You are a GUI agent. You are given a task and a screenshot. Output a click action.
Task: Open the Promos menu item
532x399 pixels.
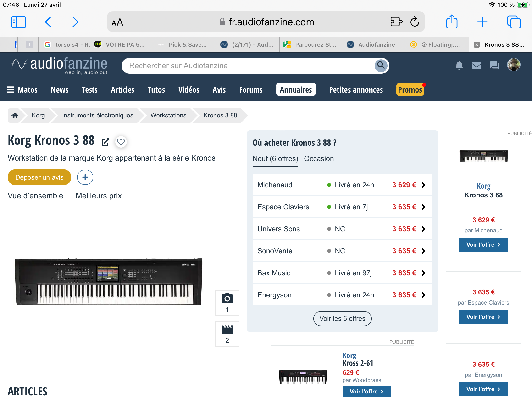click(410, 90)
